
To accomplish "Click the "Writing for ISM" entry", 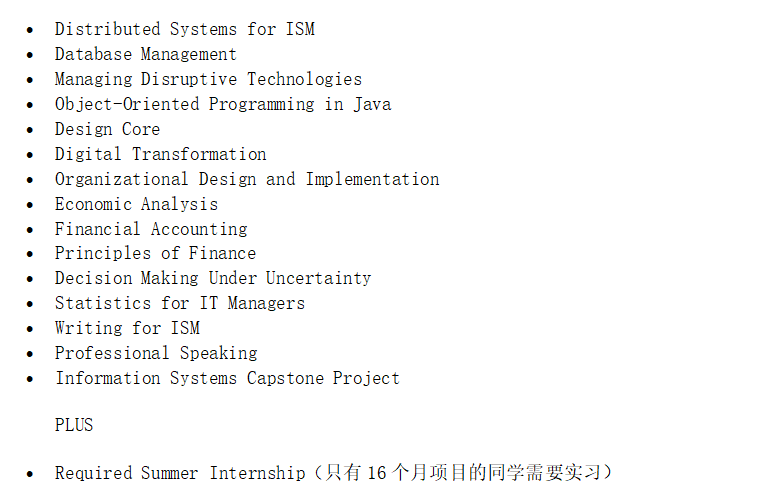I will (x=127, y=329).
